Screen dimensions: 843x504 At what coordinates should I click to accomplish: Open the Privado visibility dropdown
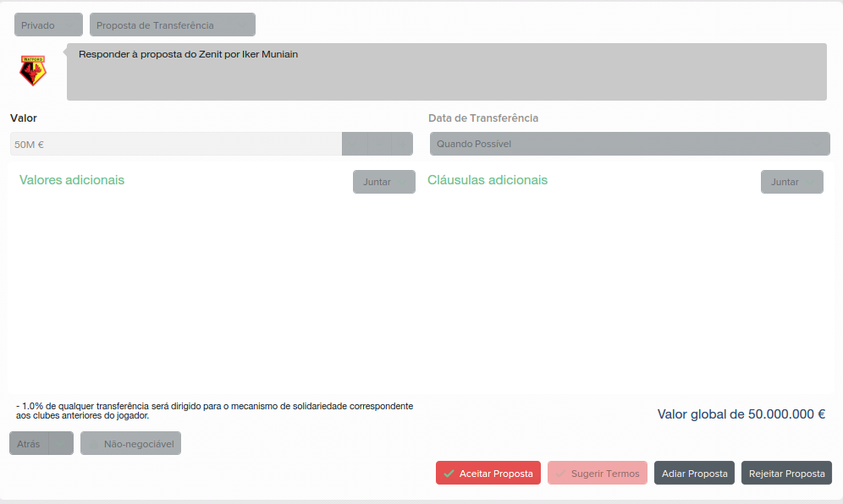(x=48, y=25)
